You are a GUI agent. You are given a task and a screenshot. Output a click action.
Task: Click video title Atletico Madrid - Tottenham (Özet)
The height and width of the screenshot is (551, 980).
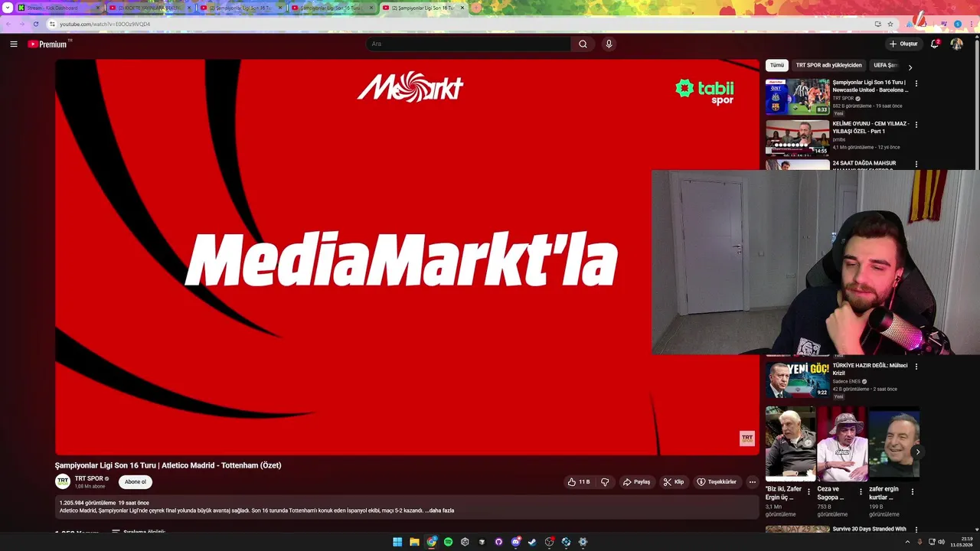[168, 465]
